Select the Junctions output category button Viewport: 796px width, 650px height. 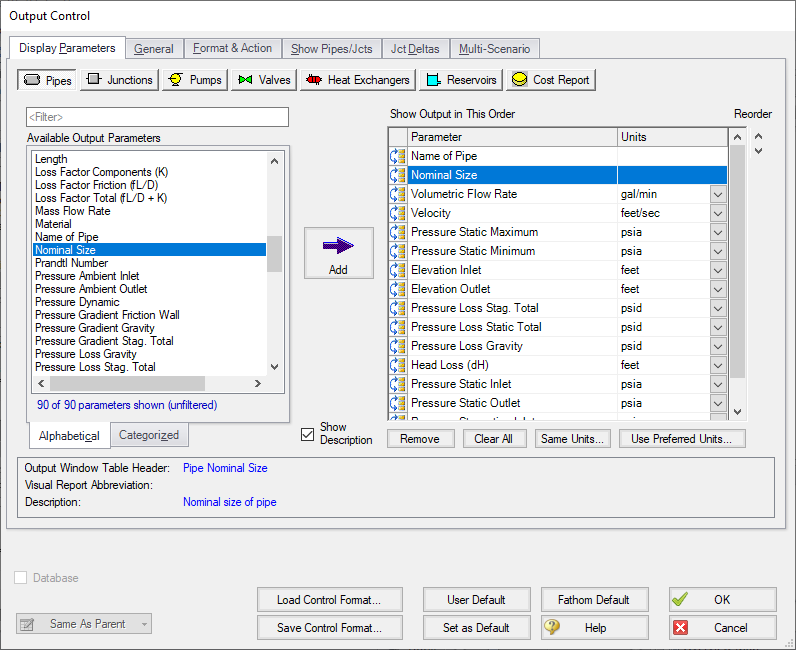pyautogui.click(x=119, y=80)
